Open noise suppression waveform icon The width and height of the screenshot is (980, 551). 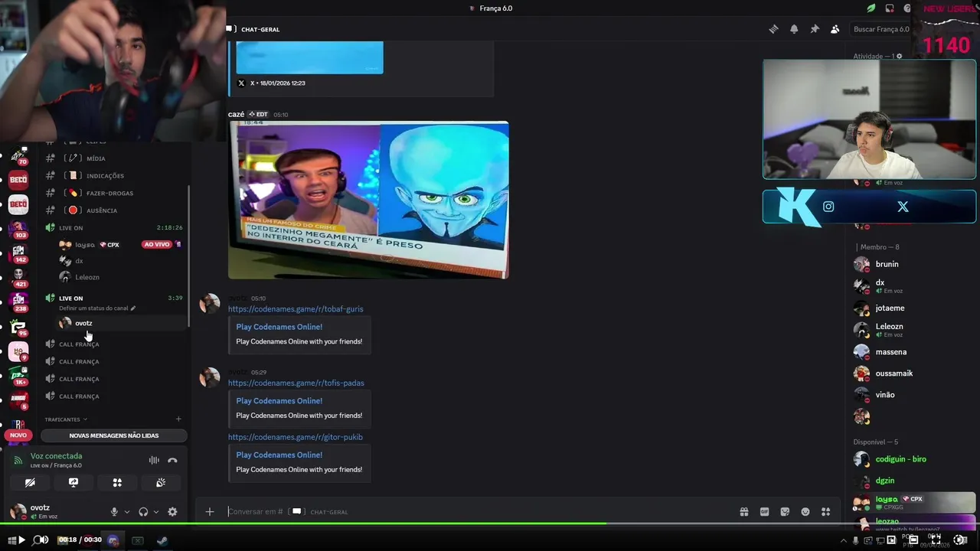154,460
